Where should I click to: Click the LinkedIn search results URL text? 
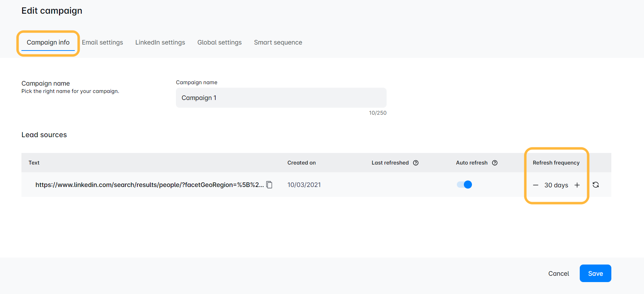point(149,185)
